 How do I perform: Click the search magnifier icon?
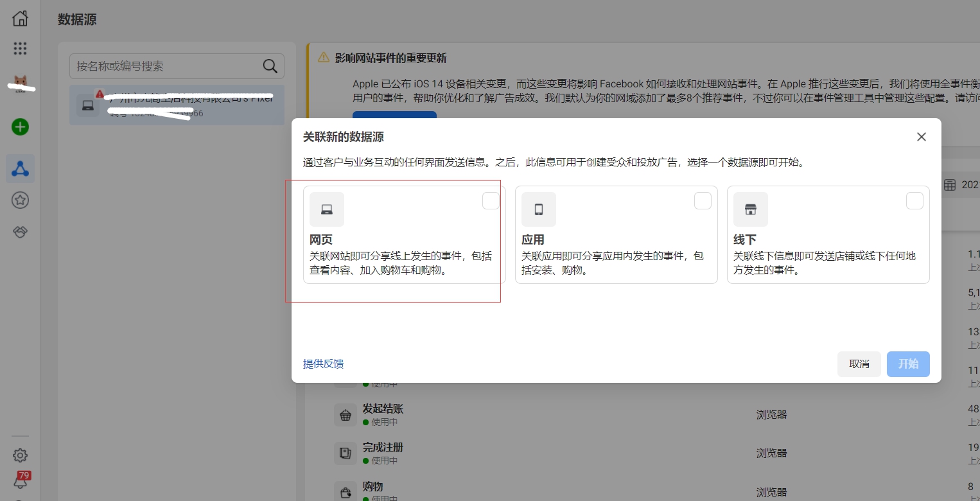click(x=269, y=66)
